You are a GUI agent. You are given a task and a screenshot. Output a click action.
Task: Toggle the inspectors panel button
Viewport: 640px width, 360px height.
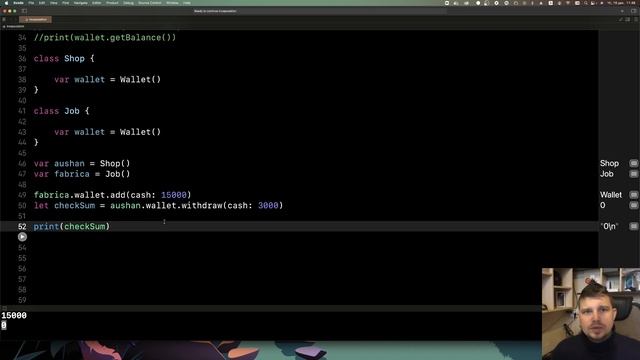pyautogui.click(x=634, y=11)
